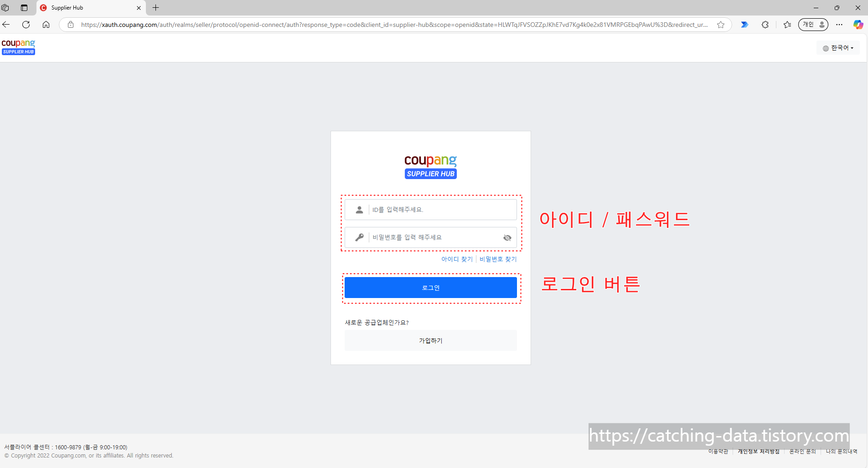Close the Supplier Hub tab
Image resolution: width=868 pixels, height=468 pixels.
click(x=139, y=8)
